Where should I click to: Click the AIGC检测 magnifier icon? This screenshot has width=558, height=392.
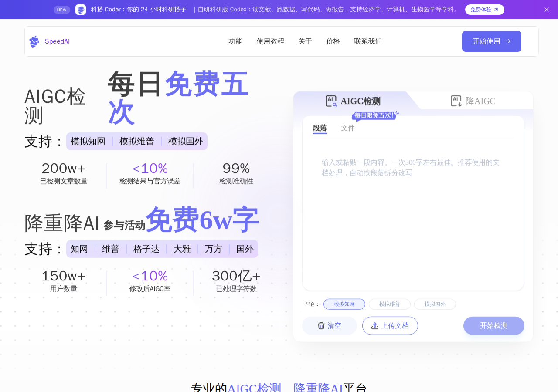coord(331,101)
